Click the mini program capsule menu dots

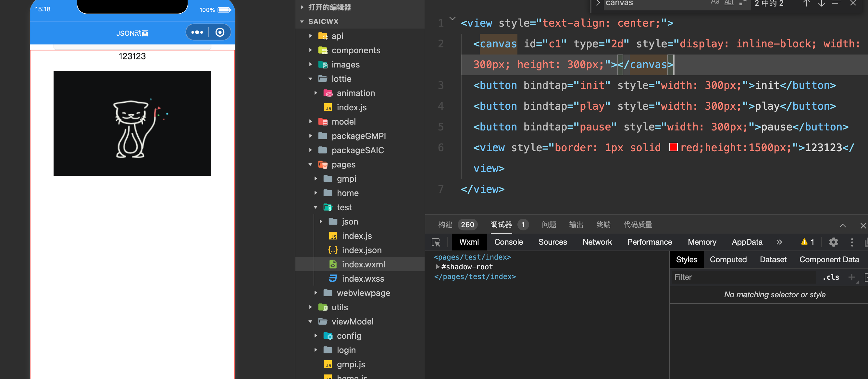(x=197, y=32)
